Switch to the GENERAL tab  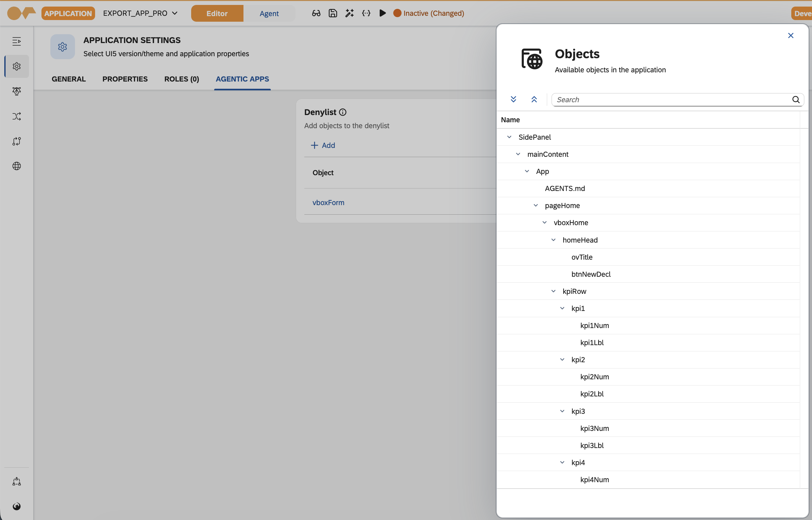pos(68,79)
